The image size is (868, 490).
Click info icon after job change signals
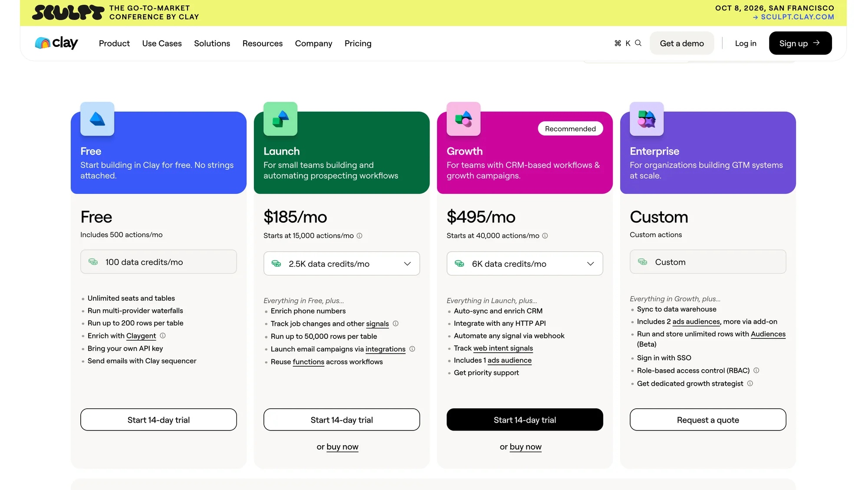[396, 324]
